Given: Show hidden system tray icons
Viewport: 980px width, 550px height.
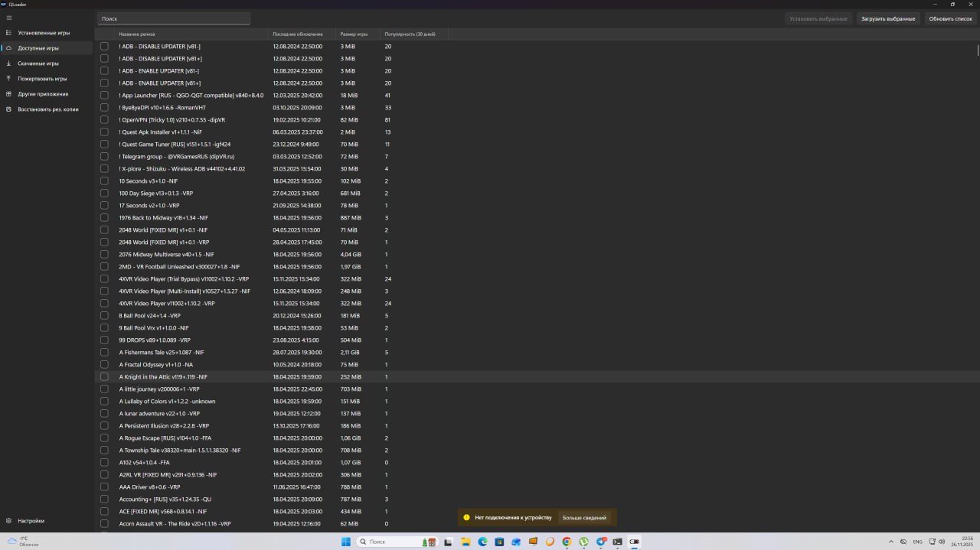Looking at the screenshot, I should 890,542.
